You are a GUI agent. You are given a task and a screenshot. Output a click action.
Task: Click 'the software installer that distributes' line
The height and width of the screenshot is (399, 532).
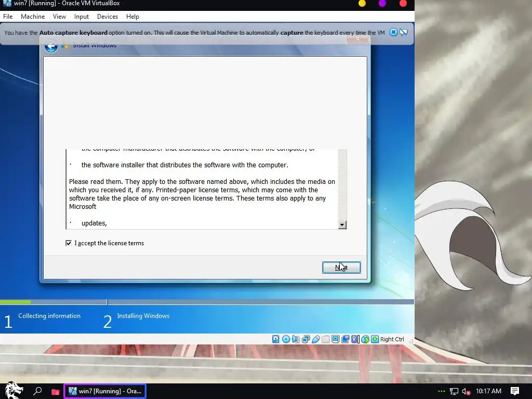184,165
